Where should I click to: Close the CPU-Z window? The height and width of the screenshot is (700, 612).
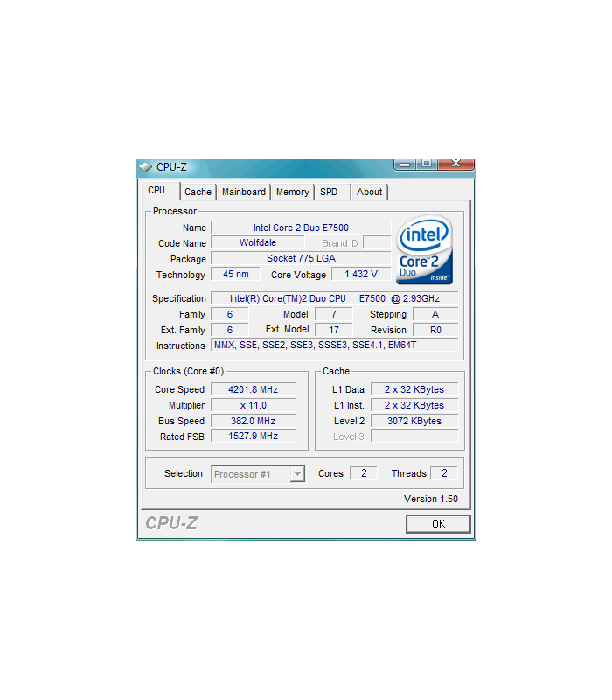pos(456,164)
